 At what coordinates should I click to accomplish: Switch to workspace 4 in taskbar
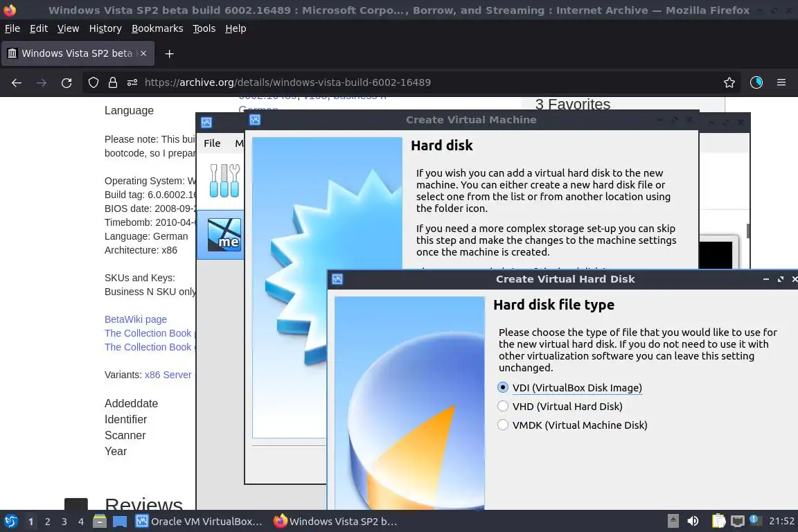(x=81, y=522)
